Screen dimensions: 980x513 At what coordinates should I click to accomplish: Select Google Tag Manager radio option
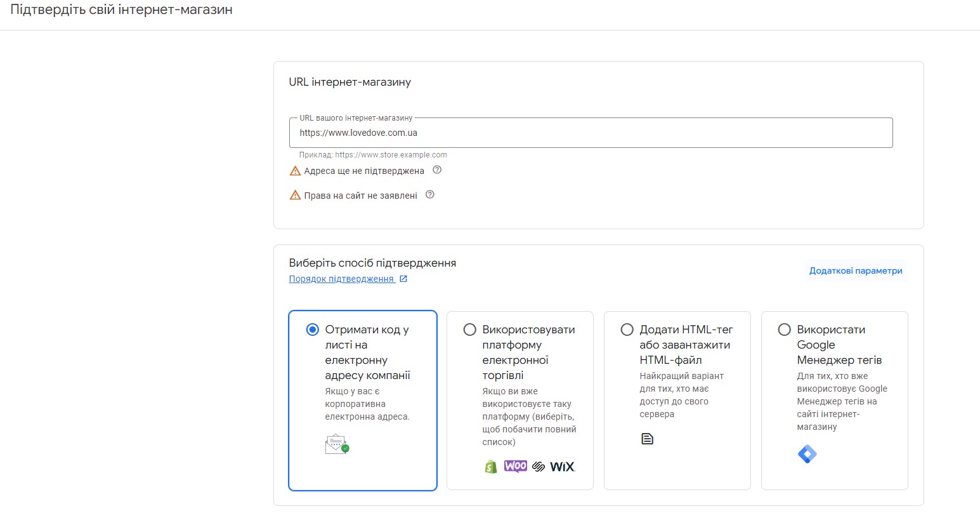(784, 330)
